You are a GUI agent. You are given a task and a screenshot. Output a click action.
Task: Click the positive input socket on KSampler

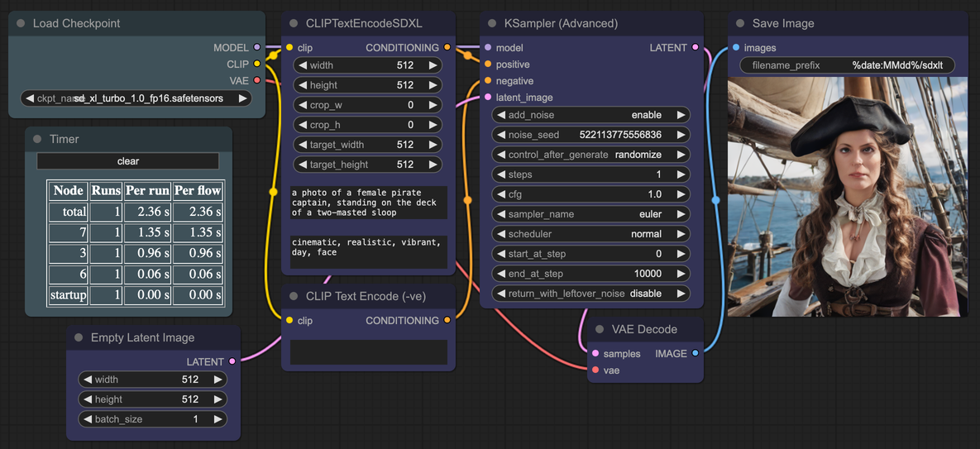point(487,64)
